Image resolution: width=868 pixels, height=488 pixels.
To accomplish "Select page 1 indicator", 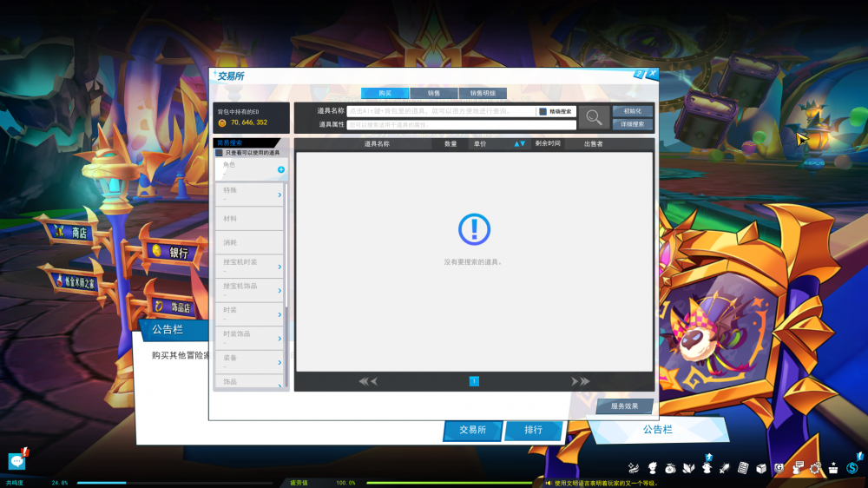I will (x=475, y=381).
